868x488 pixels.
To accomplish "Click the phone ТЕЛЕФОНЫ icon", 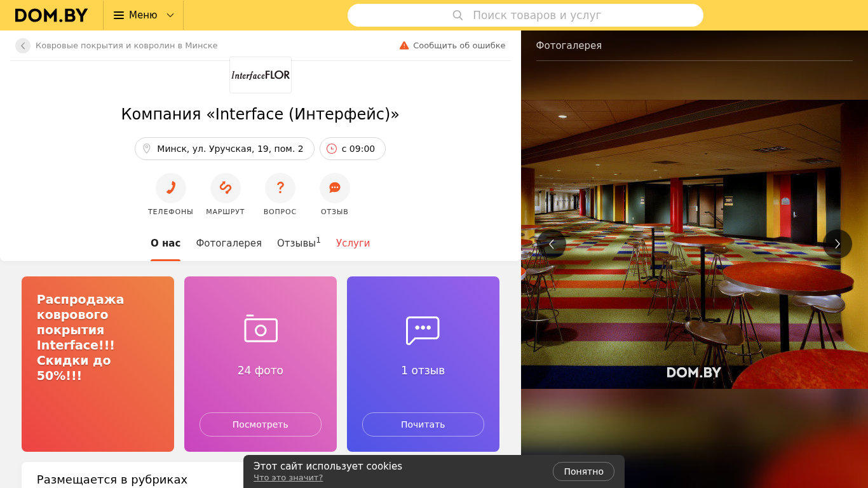I will [171, 188].
